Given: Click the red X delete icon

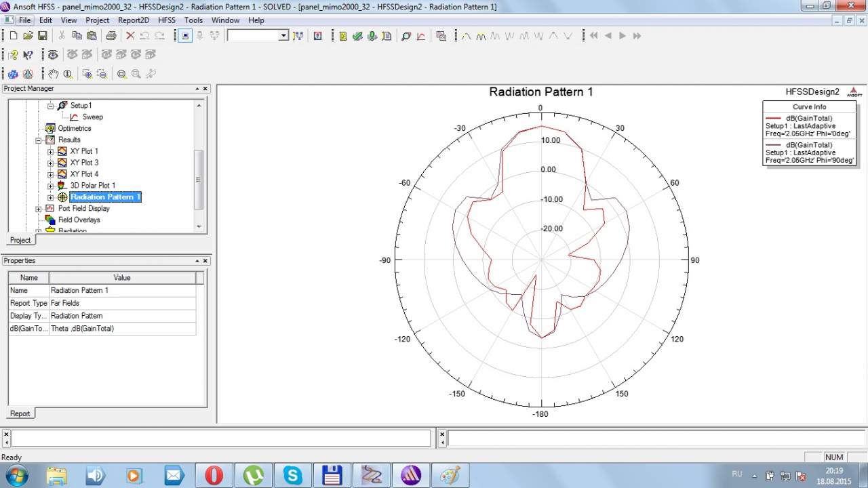Looking at the screenshot, I should pyautogui.click(x=130, y=36).
